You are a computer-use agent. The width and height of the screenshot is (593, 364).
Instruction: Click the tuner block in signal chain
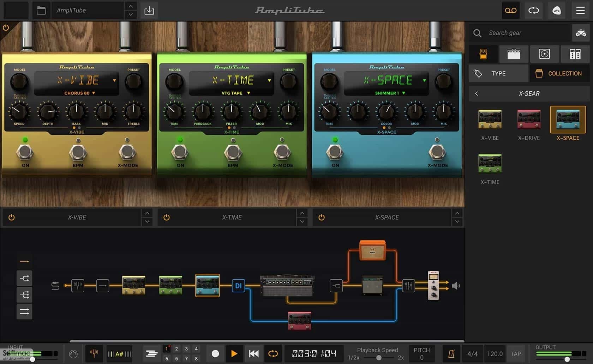point(78,285)
